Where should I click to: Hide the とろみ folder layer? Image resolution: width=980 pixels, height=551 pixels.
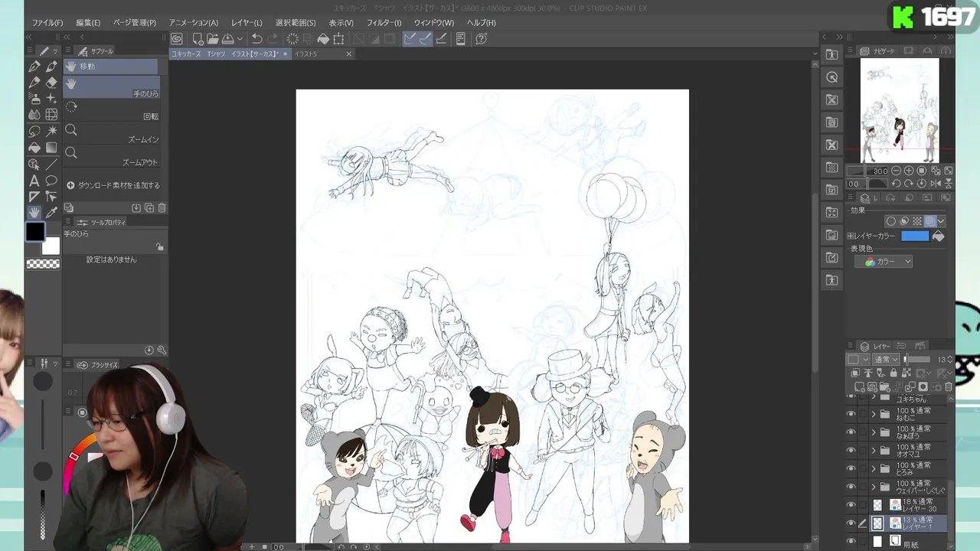click(851, 469)
